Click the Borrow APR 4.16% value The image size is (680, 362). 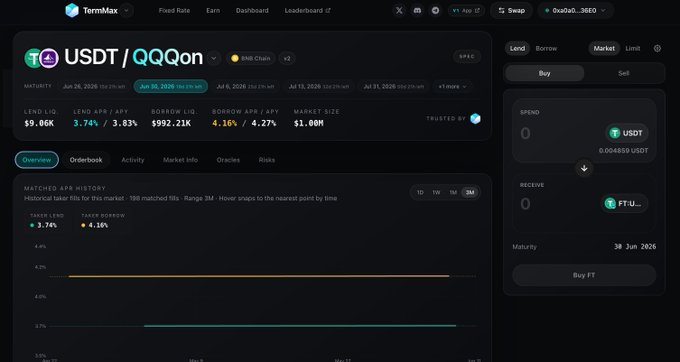point(224,124)
